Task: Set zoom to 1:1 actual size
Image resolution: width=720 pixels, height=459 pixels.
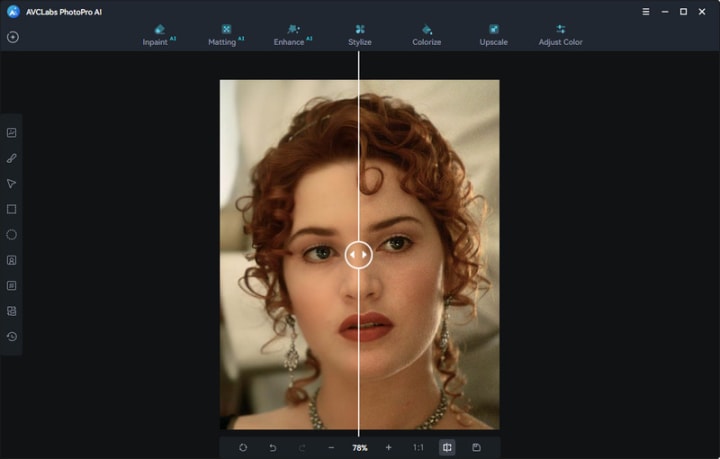Action: [418, 448]
